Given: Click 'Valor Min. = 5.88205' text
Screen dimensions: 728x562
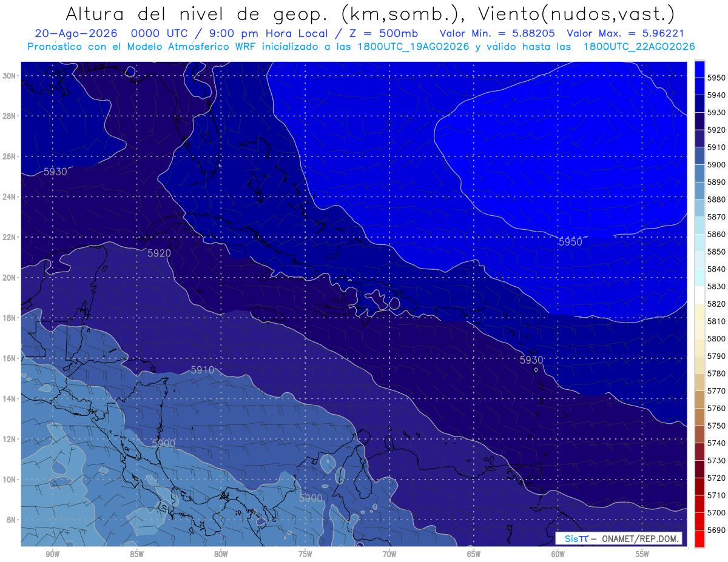Looking at the screenshot, I should pos(497,33).
